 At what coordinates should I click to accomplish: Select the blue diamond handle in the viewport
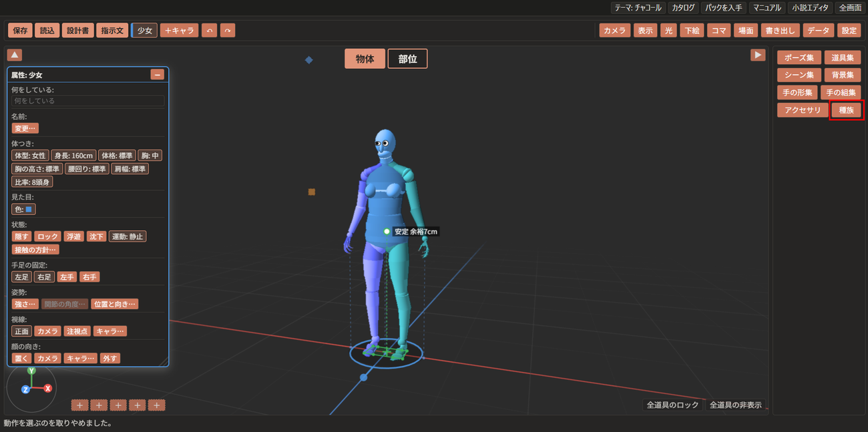coord(309,60)
